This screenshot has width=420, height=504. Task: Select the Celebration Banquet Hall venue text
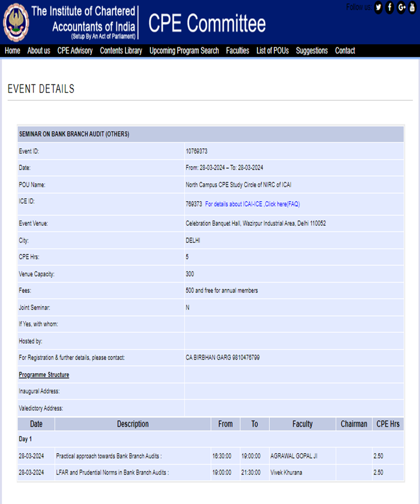pyautogui.click(x=256, y=224)
